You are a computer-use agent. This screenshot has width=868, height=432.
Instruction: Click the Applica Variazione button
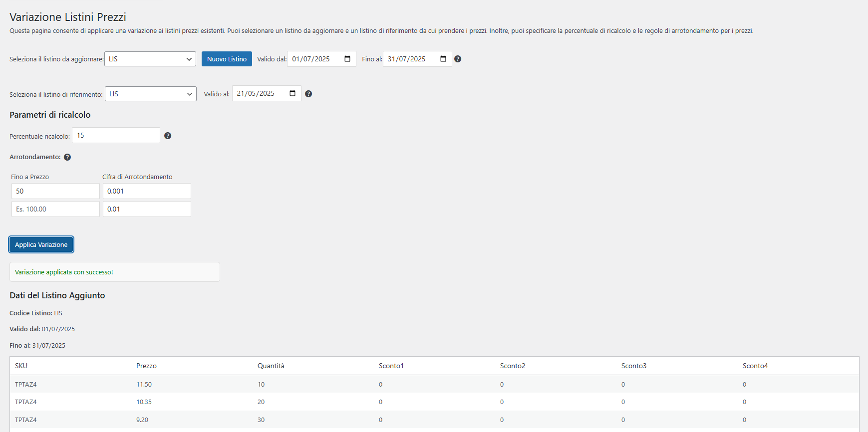(41, 244)
